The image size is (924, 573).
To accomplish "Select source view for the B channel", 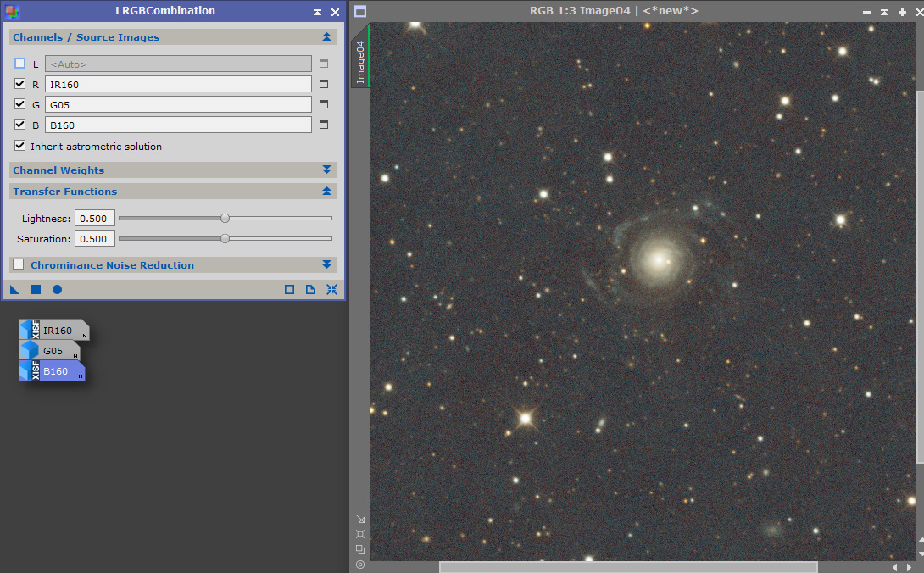I will point(324,125).
